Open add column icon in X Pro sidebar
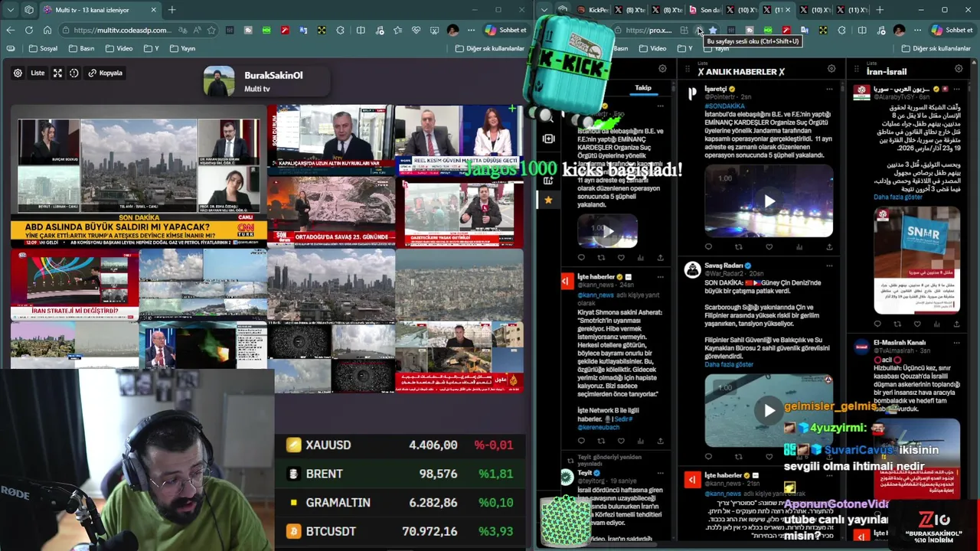 pyautogui.click(x=548, y=181)
